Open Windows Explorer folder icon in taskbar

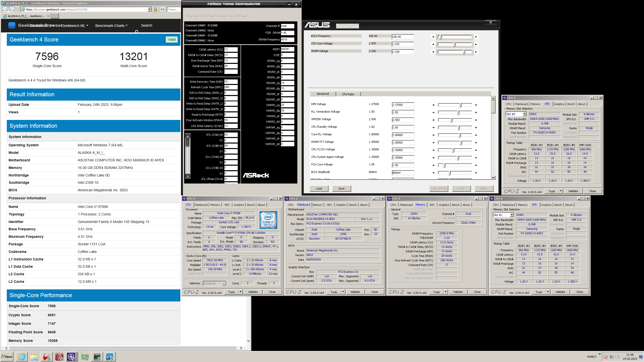(x=34, y=356)
